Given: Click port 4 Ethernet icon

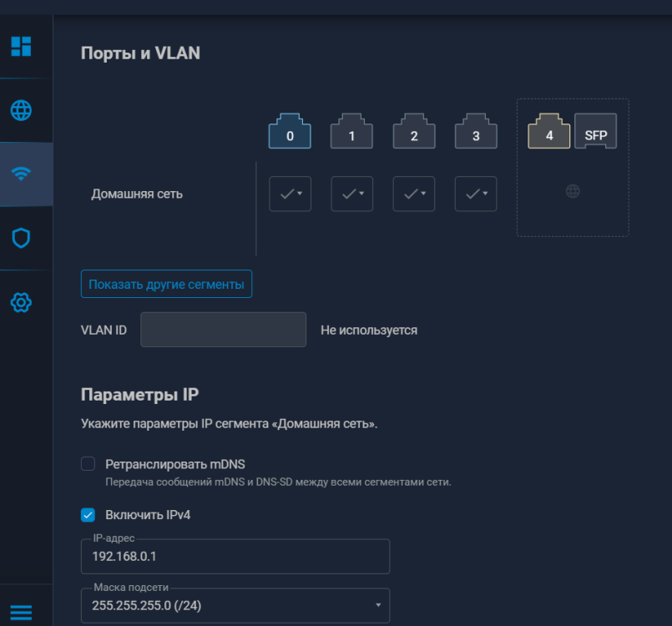Looking at the screenshot, I should [x=549, y=132].
